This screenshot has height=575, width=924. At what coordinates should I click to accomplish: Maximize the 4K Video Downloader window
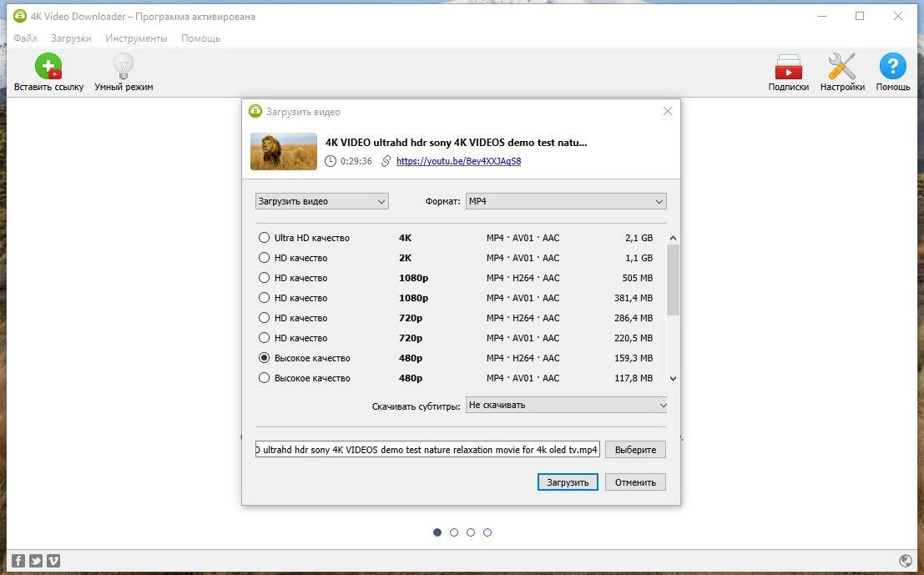coord(860,16)
